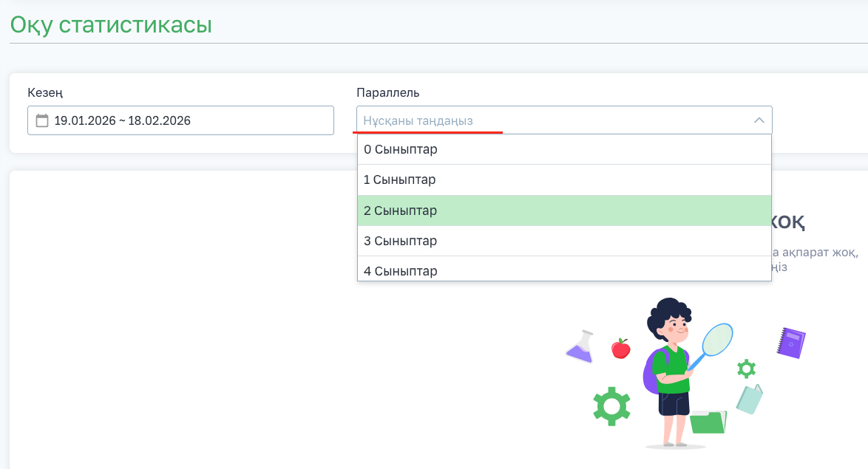Click the flask illustration icon
The image size is (868, 469).
pos(580,346)
